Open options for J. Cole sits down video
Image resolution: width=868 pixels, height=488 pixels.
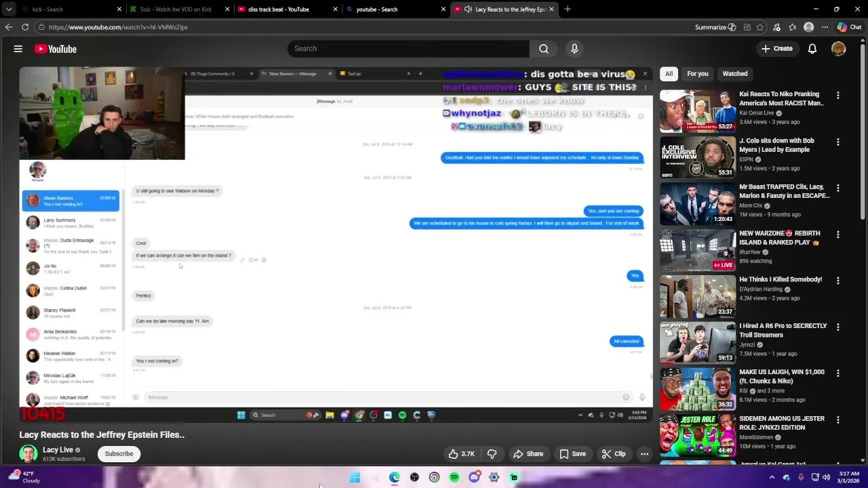tap(838, 142)
